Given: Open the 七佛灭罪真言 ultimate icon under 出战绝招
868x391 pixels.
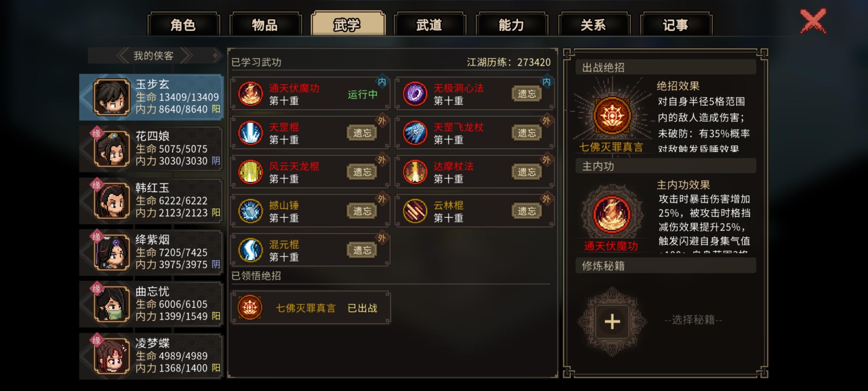Looking at the screenshot, I should coord(612,116).
